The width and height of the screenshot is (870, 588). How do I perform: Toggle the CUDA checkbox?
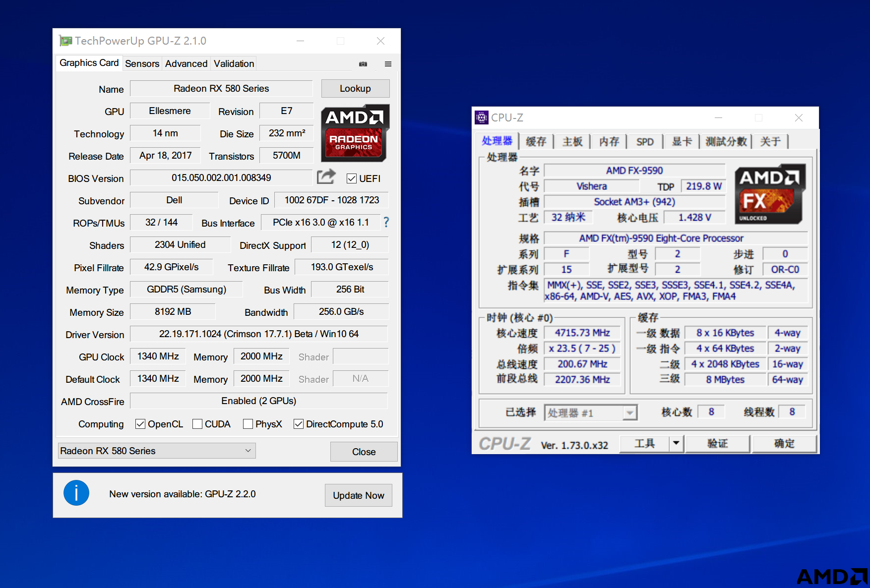197,424
